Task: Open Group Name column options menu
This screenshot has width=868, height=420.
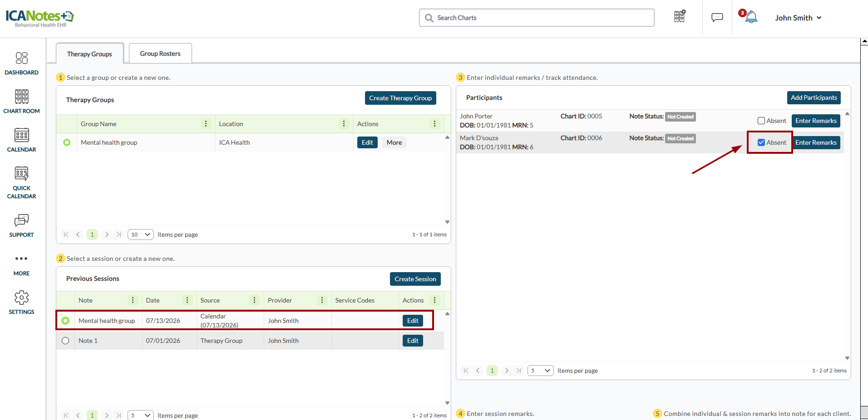Action: point(206,124)
